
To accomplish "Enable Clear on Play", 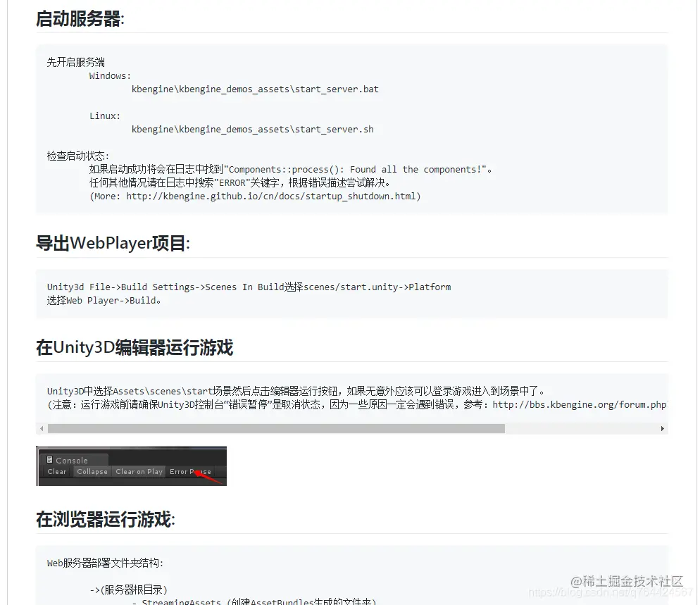I will pos(139,472).
